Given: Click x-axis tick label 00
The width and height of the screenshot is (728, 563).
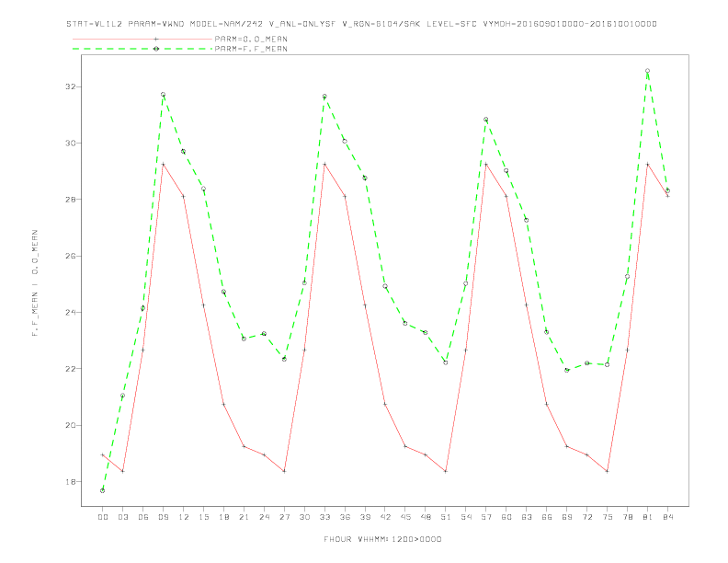Looking at the screenshot, I should tap(103, 517).
